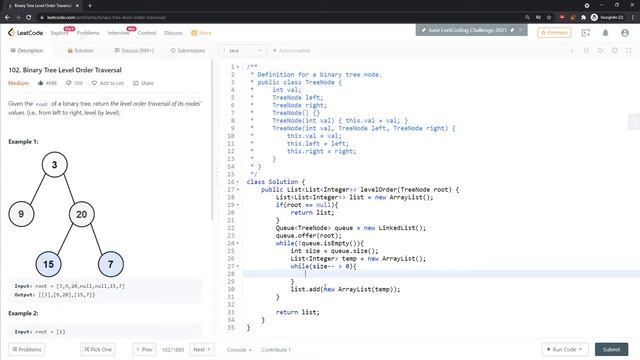Open the LeetCode home logo

tap(25, 33)
